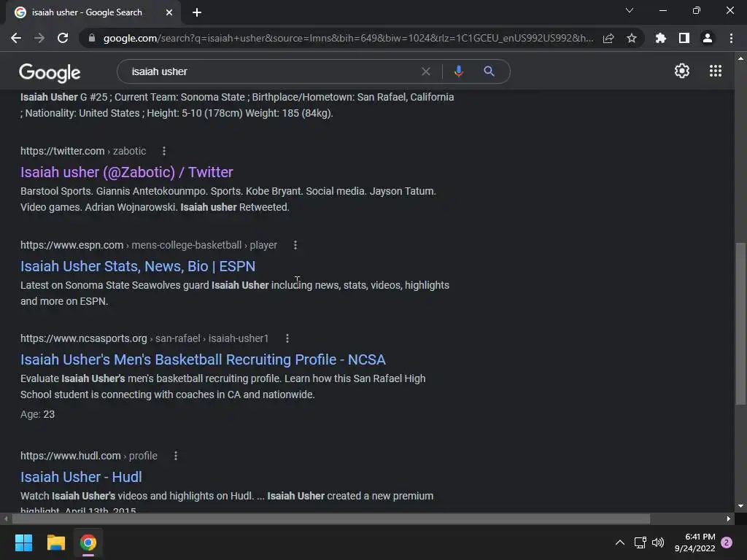
Task: Open options for the ncsasports.org result
Action: (287, 338)
